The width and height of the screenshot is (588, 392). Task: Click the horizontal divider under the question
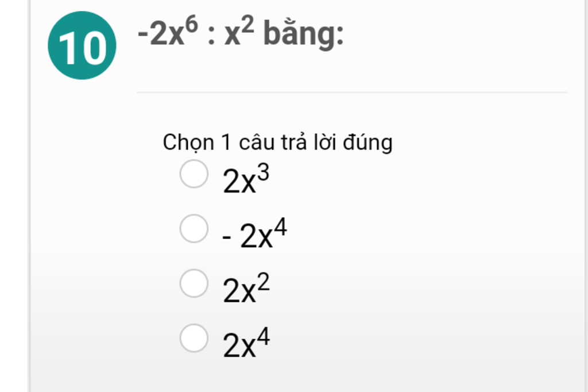coord(352,91)
